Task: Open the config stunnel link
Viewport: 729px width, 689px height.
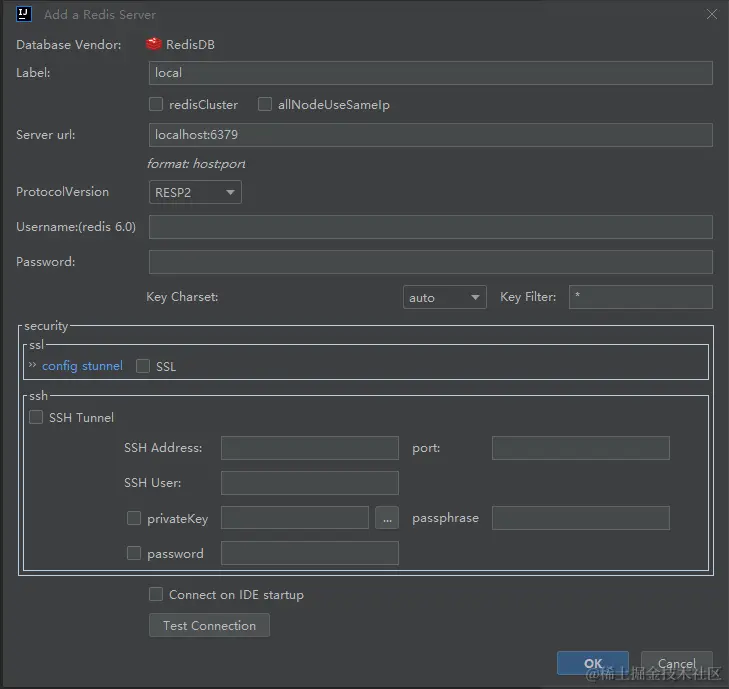Action: click(82, 366)
